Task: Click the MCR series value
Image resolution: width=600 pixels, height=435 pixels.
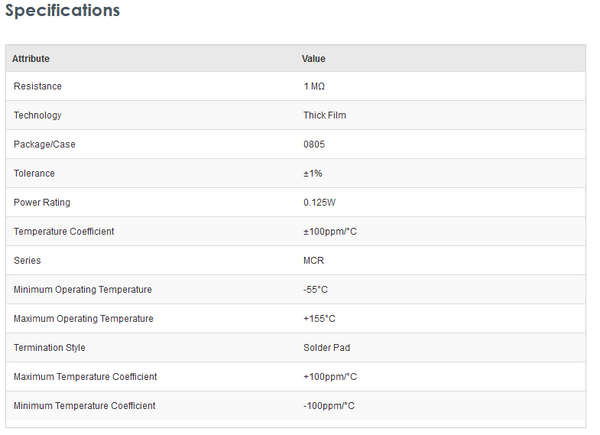Action: coord(313,261)
